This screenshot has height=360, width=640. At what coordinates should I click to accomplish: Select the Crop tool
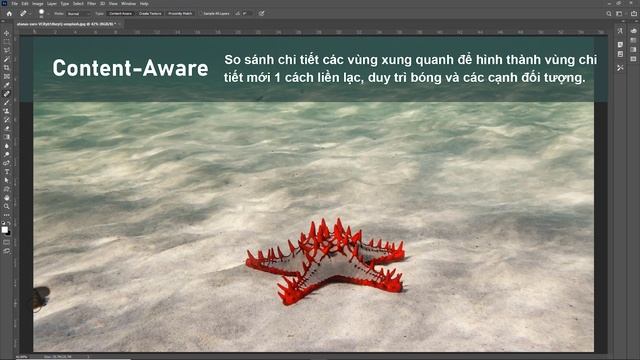tap(7, 68)
